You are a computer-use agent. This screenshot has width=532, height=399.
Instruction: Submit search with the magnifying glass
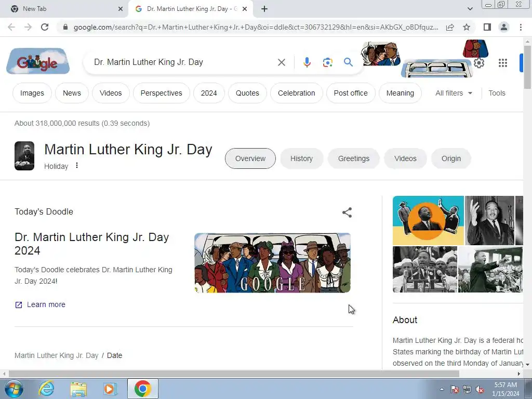pos(348,62)
